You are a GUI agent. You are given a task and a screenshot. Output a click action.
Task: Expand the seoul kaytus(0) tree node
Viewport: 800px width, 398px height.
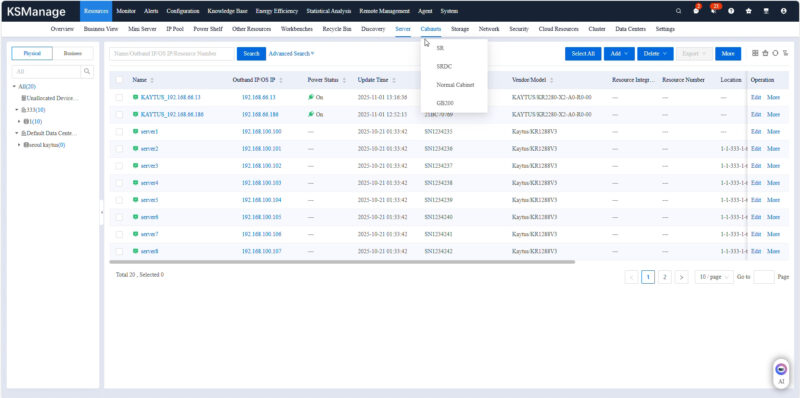point(19,145)
